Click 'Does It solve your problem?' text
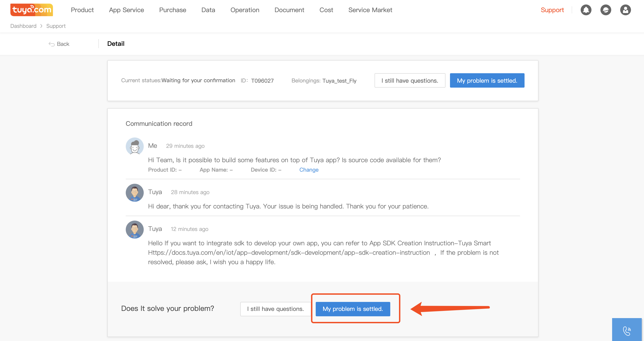Screen dimensions: 644x341 (x=168, y=308)
